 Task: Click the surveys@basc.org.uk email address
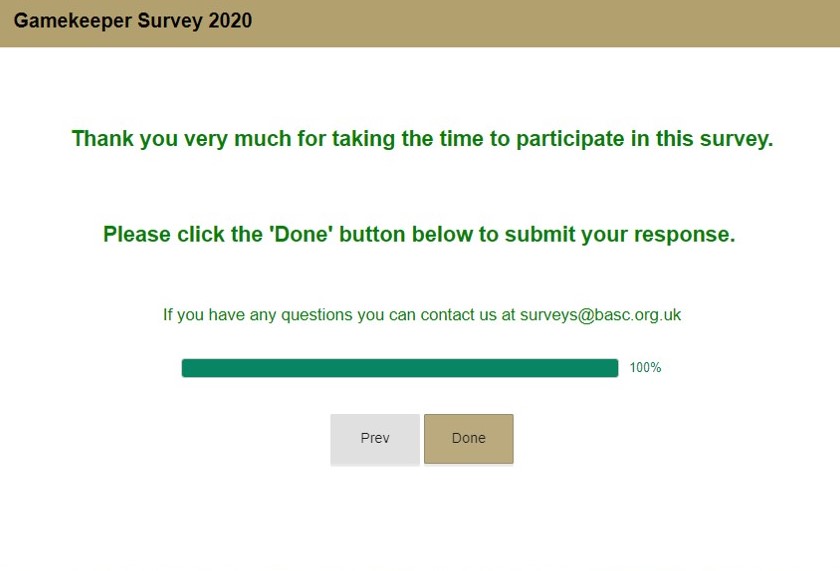pyautogui.click(x=600, y=315)
